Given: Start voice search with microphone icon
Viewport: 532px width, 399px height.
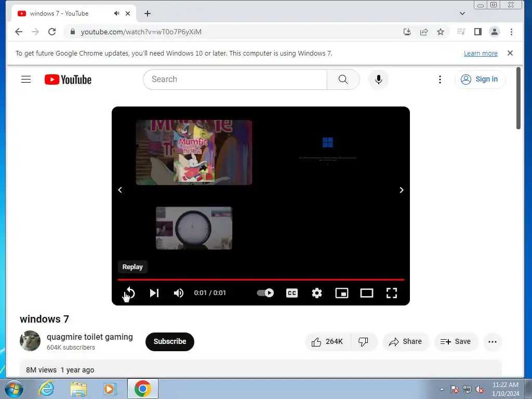Looking at the screenshot, I should (x=379, y=79).
